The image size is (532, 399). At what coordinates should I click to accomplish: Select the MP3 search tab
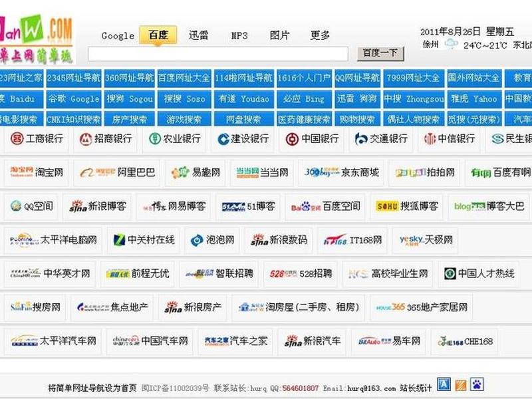(239, 36)
